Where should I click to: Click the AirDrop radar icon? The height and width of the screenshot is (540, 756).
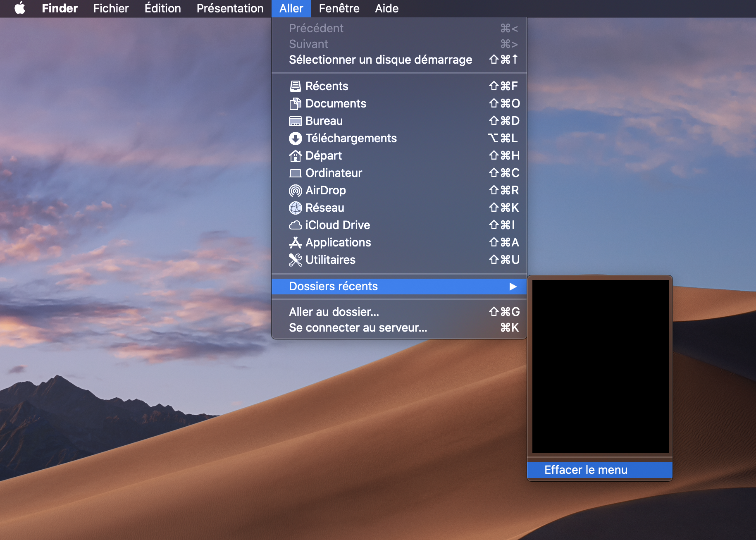pos(295,190)
